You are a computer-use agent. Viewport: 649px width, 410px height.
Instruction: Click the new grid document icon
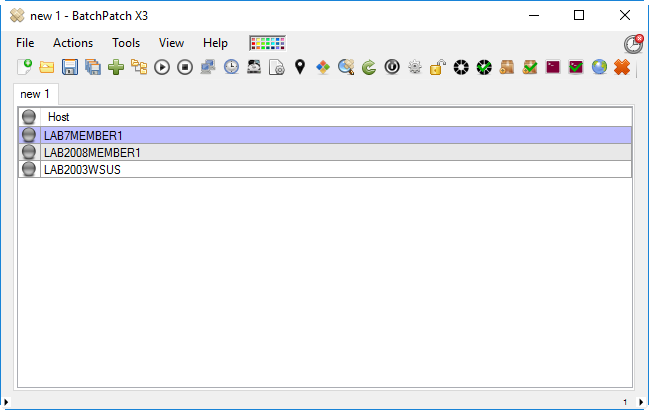coord(24,67)
